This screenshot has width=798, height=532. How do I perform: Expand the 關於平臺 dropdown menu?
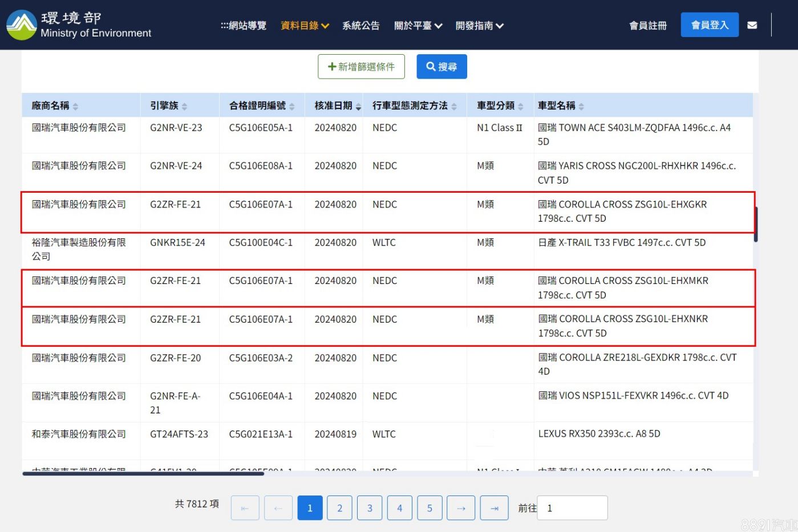point(418,26)
